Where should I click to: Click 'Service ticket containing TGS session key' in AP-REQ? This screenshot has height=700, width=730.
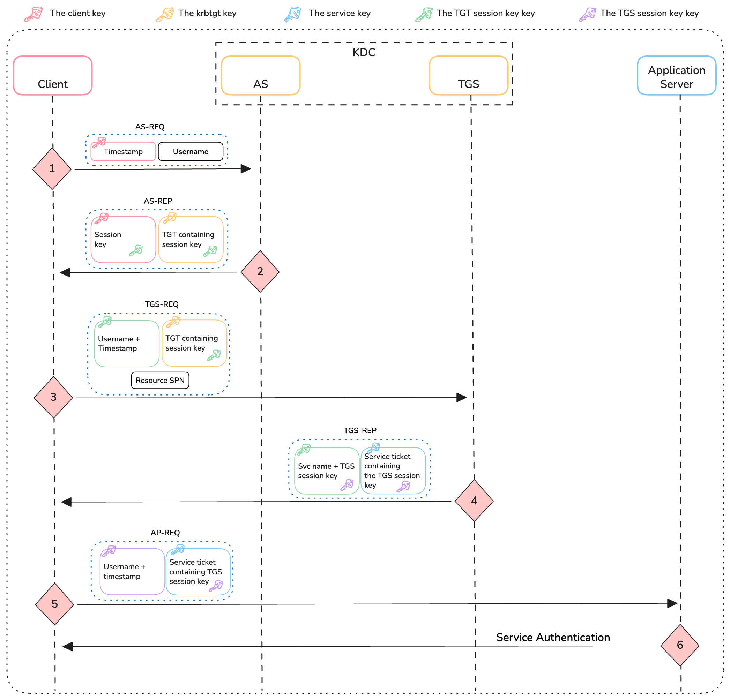pos(195,572)
